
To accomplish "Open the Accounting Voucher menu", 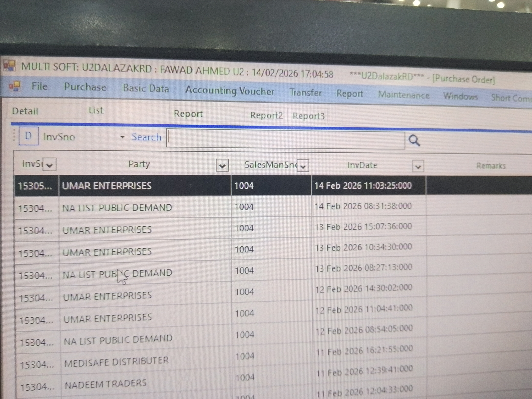I will pyautogui.click(x=229, y=91).
